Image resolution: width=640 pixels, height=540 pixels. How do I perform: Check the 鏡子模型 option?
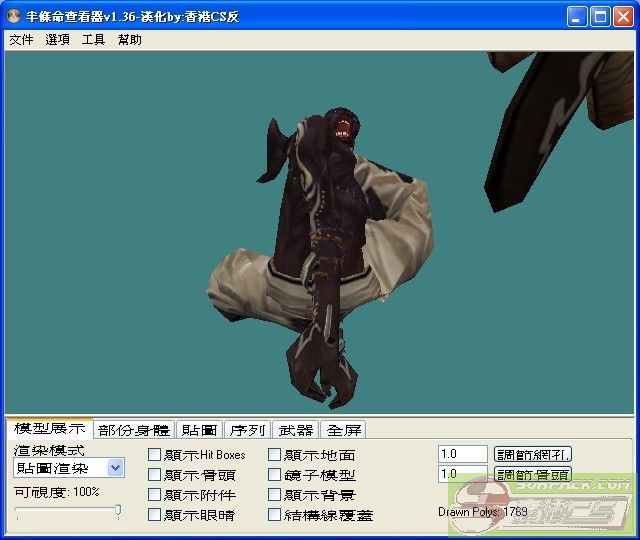pos(275,475)
